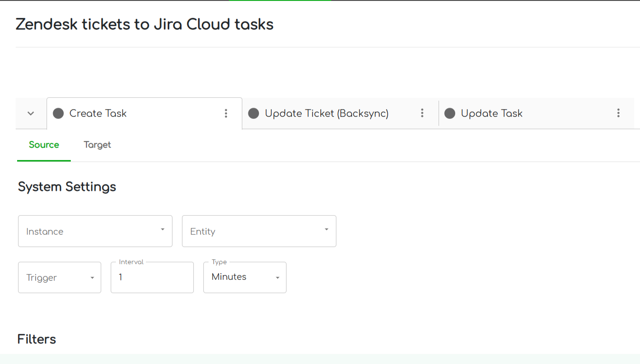640x364 pixels.
Task: Select the Source tab
Action: click(x=44, y=145)
